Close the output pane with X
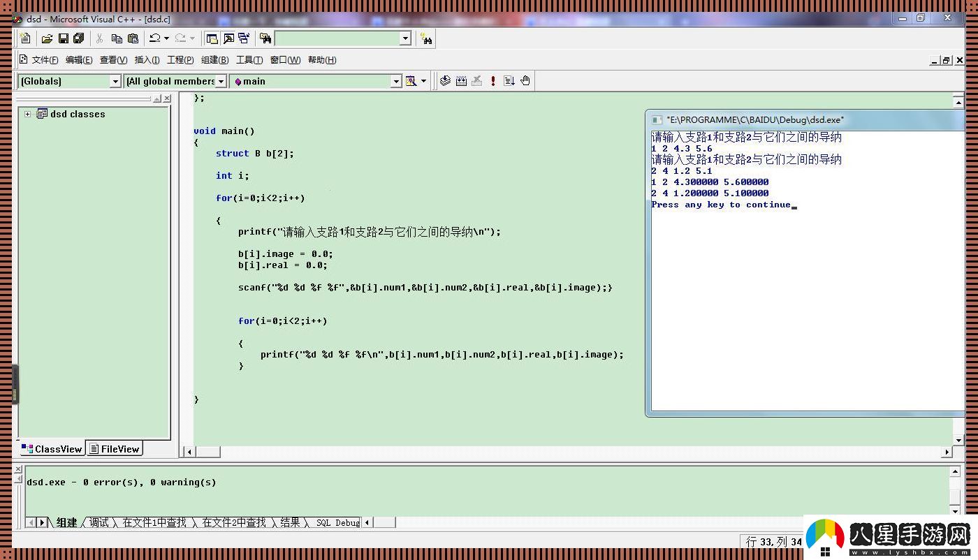 coord(18,469)
